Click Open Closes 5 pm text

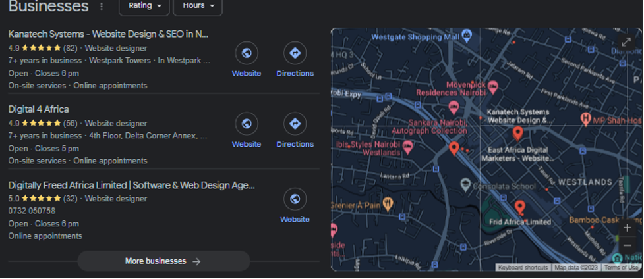44,149
